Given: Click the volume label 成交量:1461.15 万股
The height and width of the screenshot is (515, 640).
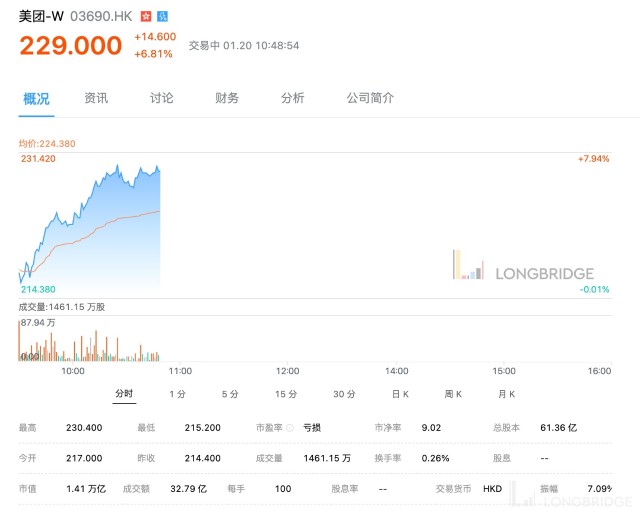Looking at the screenshot, I should tap(62, 307).
